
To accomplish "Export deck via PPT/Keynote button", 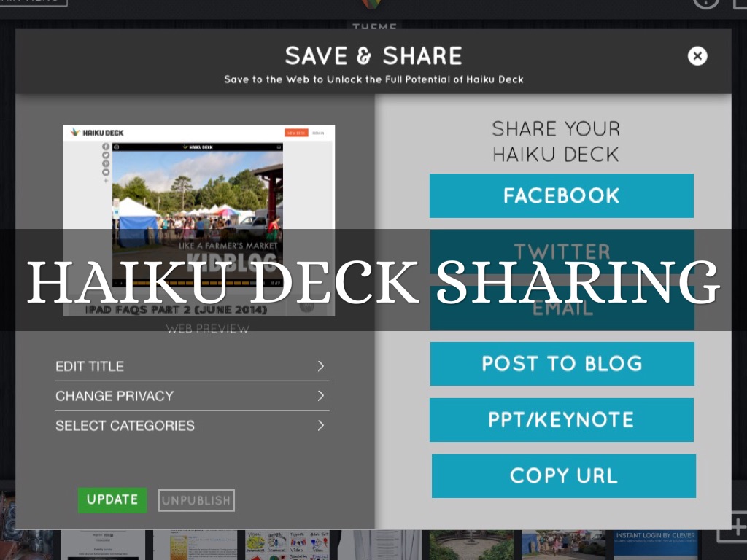I will (562, 420).
